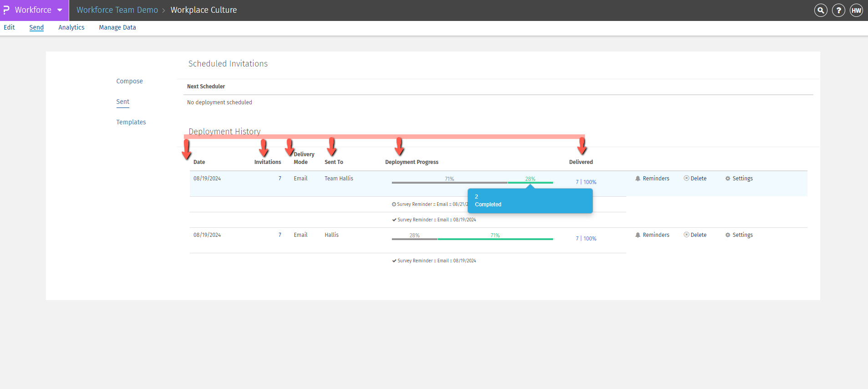Click the Workforce logo icon
Screen dimensions: 868x389
tap(6, 10)
